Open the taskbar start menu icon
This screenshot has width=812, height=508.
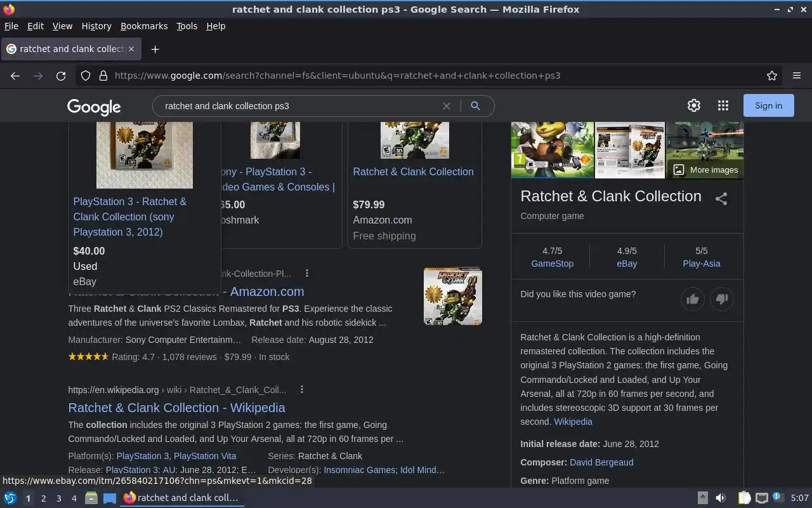click(x=10, y=498)
